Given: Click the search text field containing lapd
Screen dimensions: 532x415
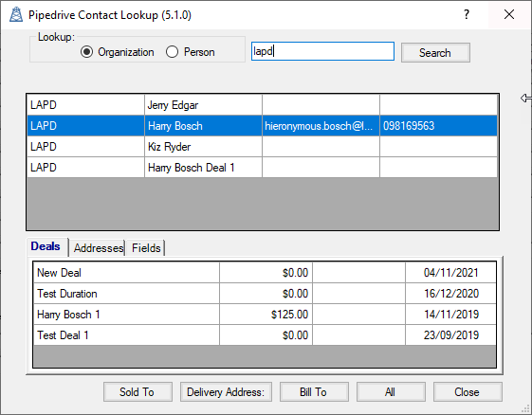Looking at the screenshot, I should point(322,51).
